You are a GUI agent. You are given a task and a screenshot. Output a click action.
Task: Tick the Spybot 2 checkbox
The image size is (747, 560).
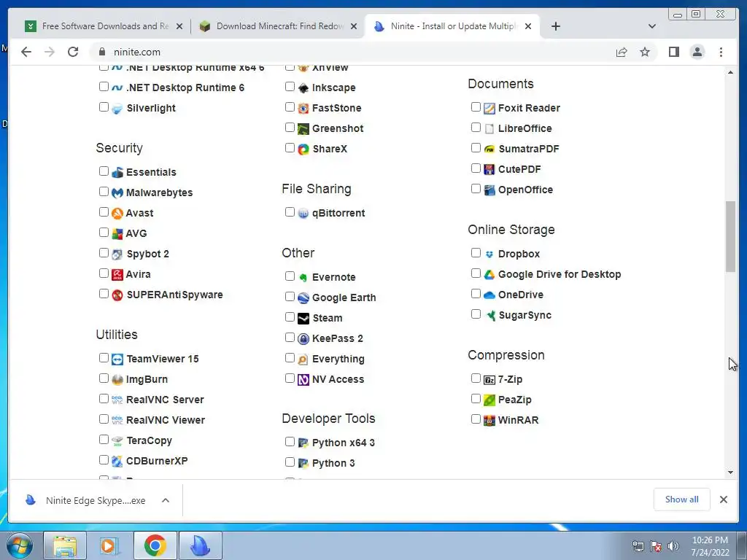click(x=104, y=253)
